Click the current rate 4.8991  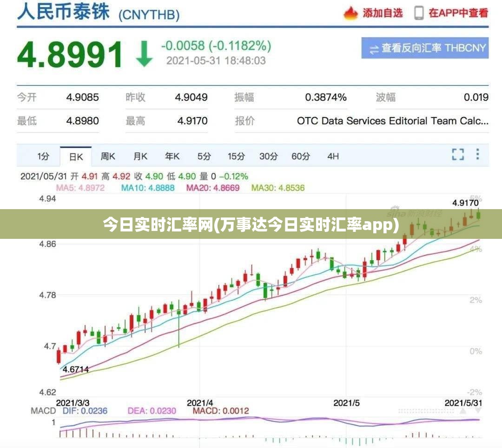[70, 55]
